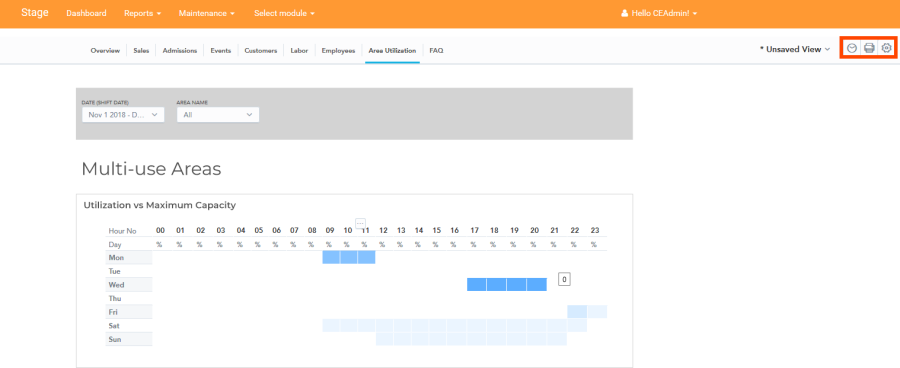Image resolution: width=900 pixels, height=368 pixels.
Task: Go to the Dashboard link
Action: tap(86, 13)
